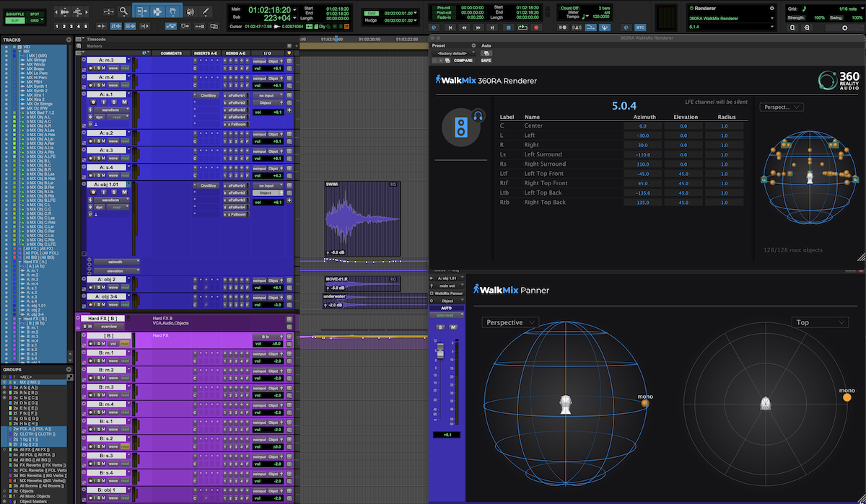
Task: Click the SAFE automation button
Action: coord(486,61)
